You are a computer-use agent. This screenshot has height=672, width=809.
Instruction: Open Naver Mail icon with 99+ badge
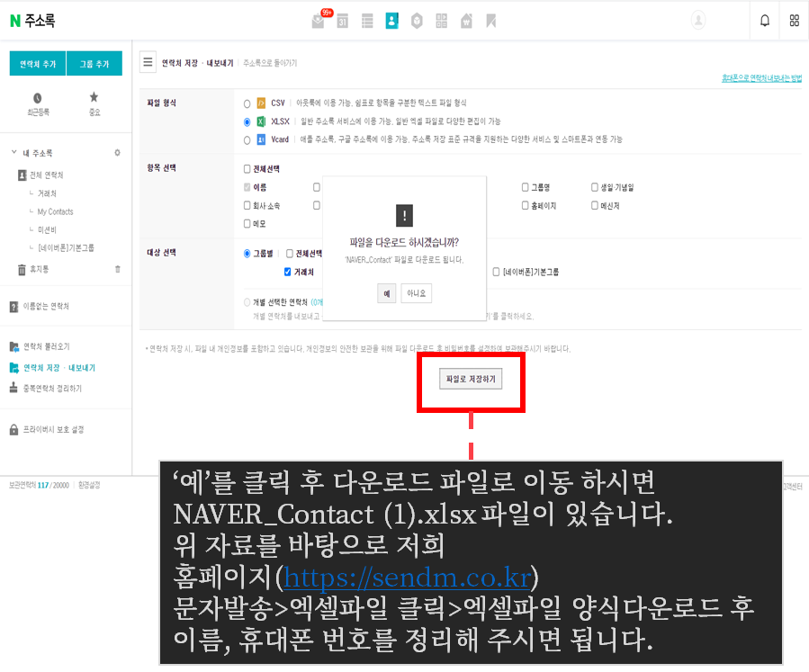[x=319, y=22]
